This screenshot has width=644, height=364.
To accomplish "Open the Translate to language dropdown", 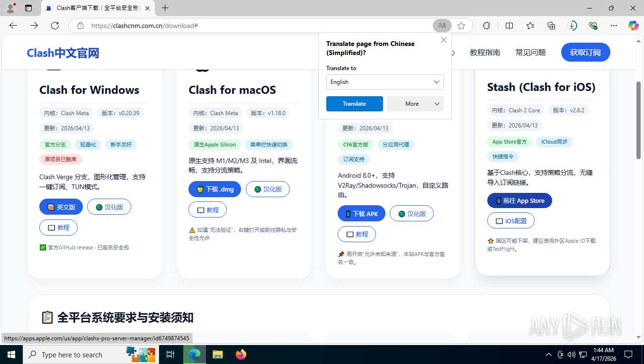I will coord(385,82).
